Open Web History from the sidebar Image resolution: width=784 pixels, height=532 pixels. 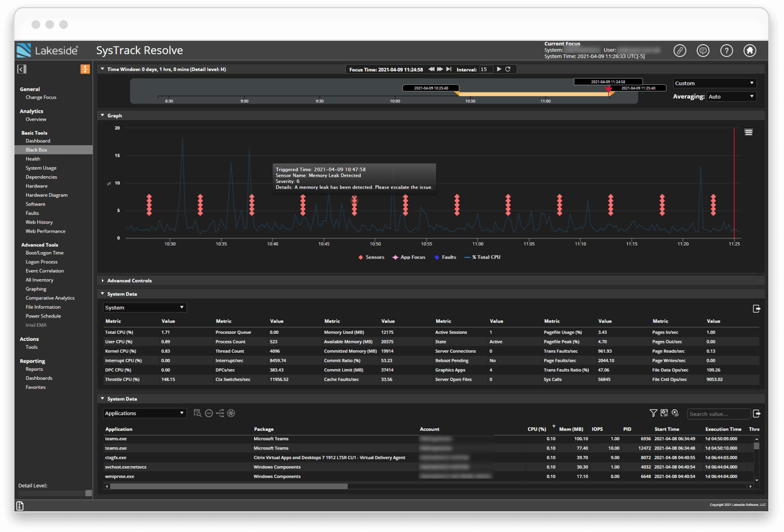point(39,222)
